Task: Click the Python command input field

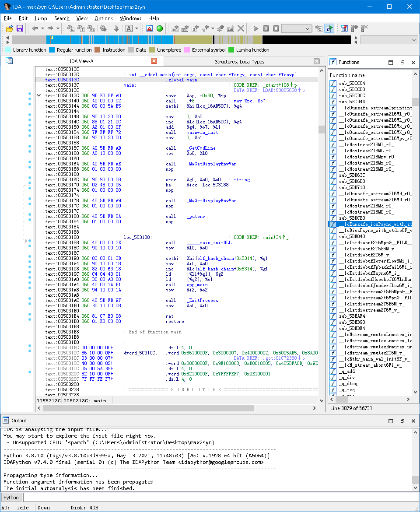Action: (x=219, y=498)
